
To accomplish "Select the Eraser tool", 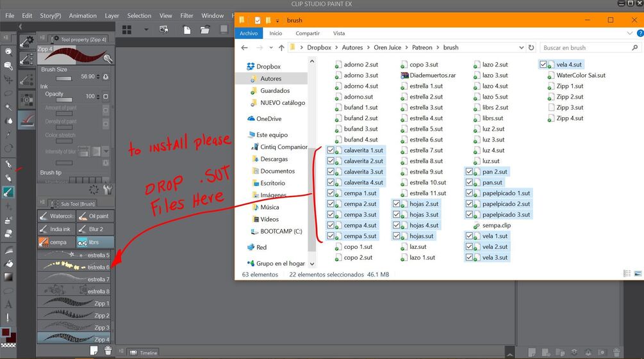I will [x=8, y=234].
